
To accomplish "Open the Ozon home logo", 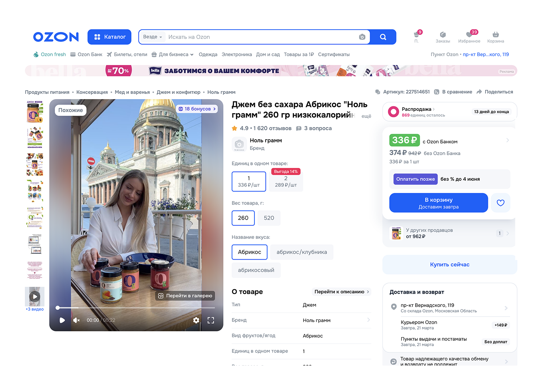I will click(56, 37).
